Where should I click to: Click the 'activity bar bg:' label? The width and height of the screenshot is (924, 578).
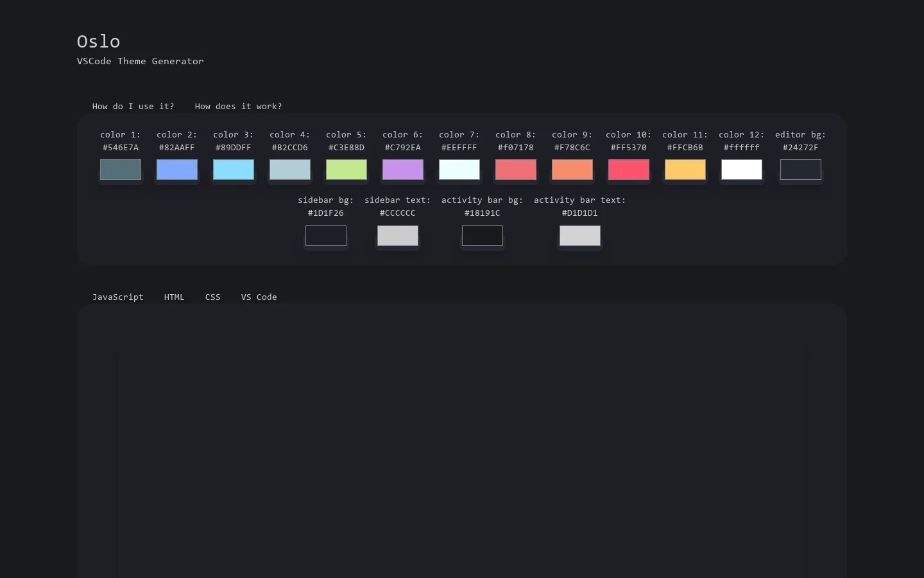[483, 200]
